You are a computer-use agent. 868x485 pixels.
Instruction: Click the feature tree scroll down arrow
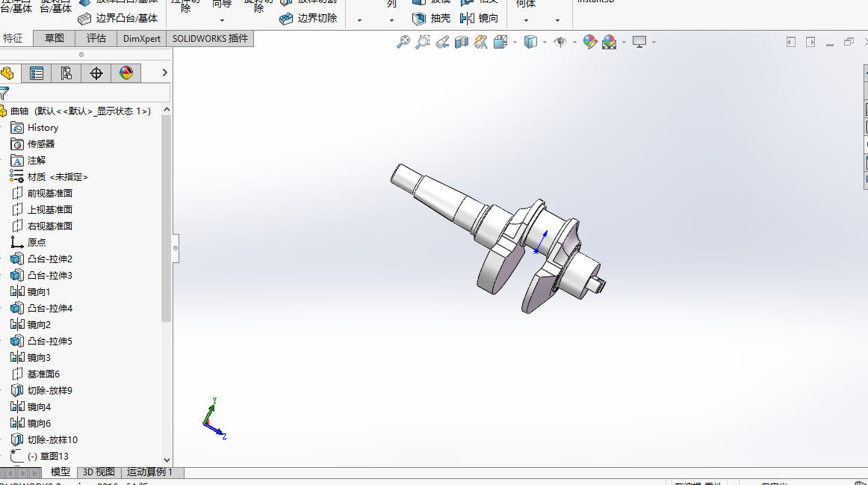(167, 460)
